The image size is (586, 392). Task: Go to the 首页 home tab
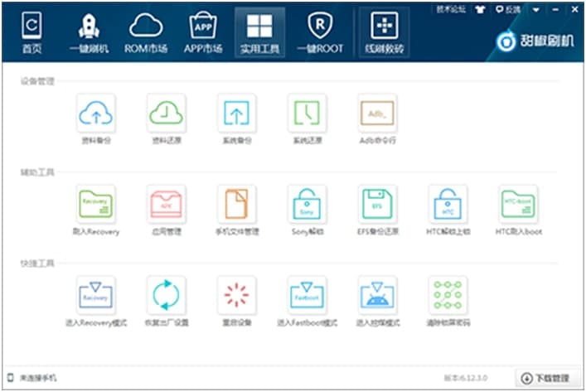tap(31, 32)
